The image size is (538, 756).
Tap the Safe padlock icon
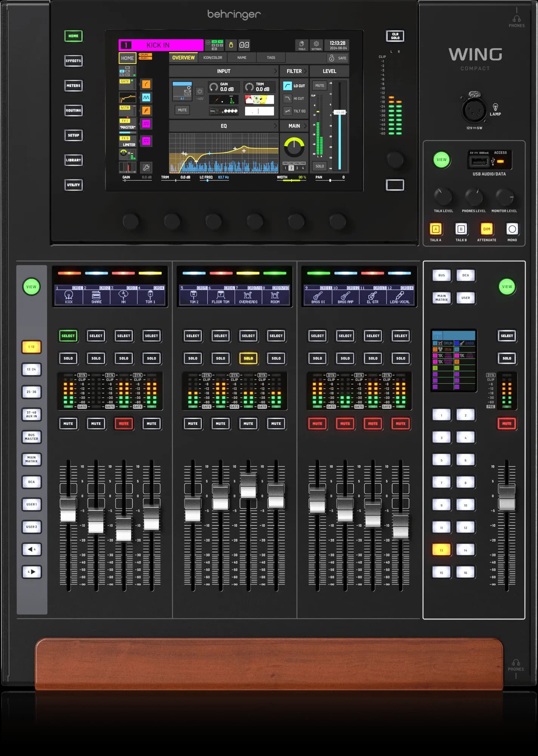coord(331,58)
